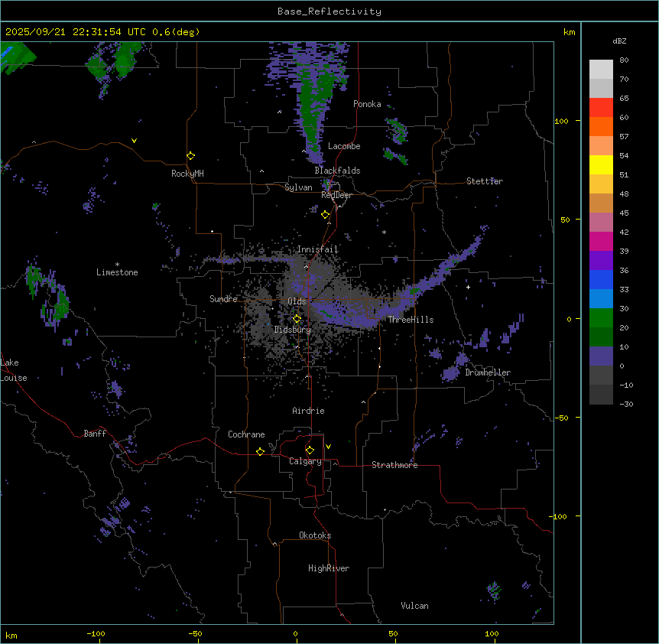This screenshot has height=644, width=659.
Task: Click the Stettler town label
Action: (485, 181)
